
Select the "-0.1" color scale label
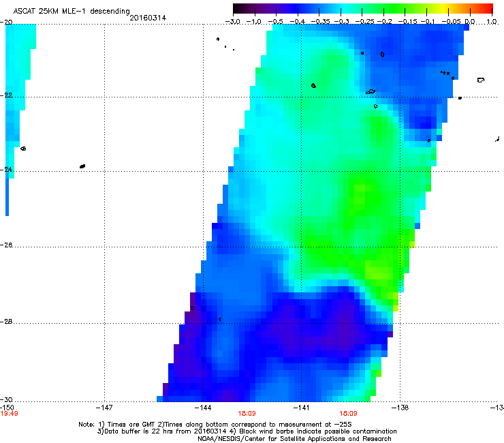[x=428, y=22]
